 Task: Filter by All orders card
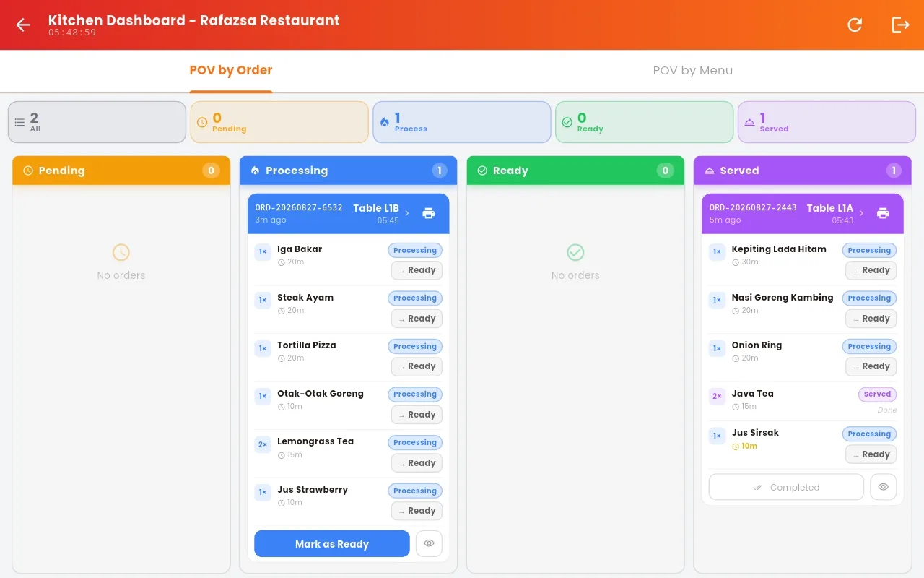point(97,122)
